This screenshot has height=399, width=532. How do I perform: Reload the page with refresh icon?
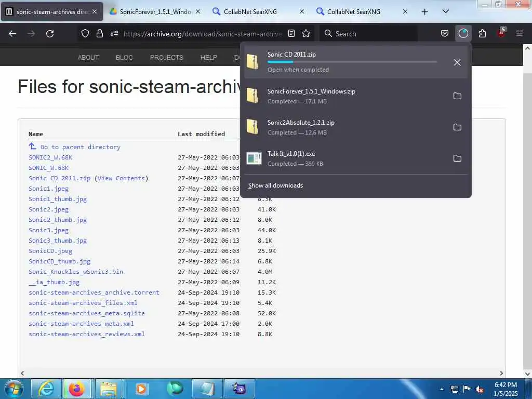pos(50,34)
